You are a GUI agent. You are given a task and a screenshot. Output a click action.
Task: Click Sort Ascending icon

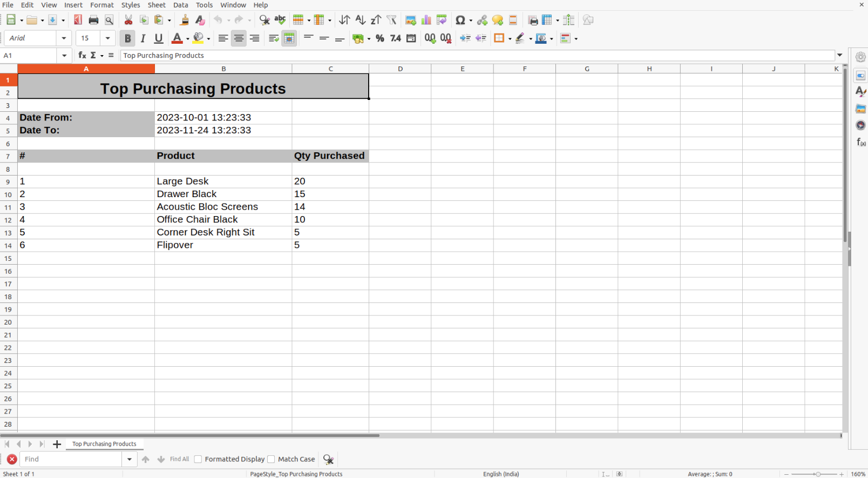click(x=360, y=20)
